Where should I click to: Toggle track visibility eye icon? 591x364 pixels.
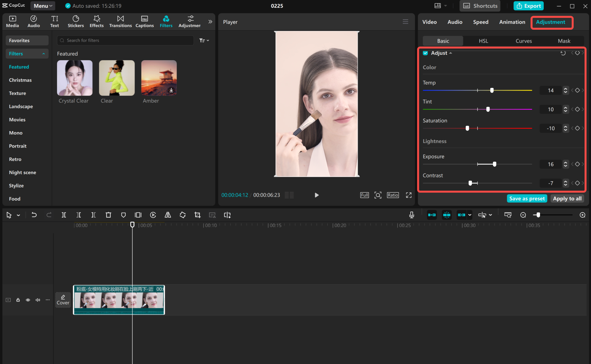[28, 300]
